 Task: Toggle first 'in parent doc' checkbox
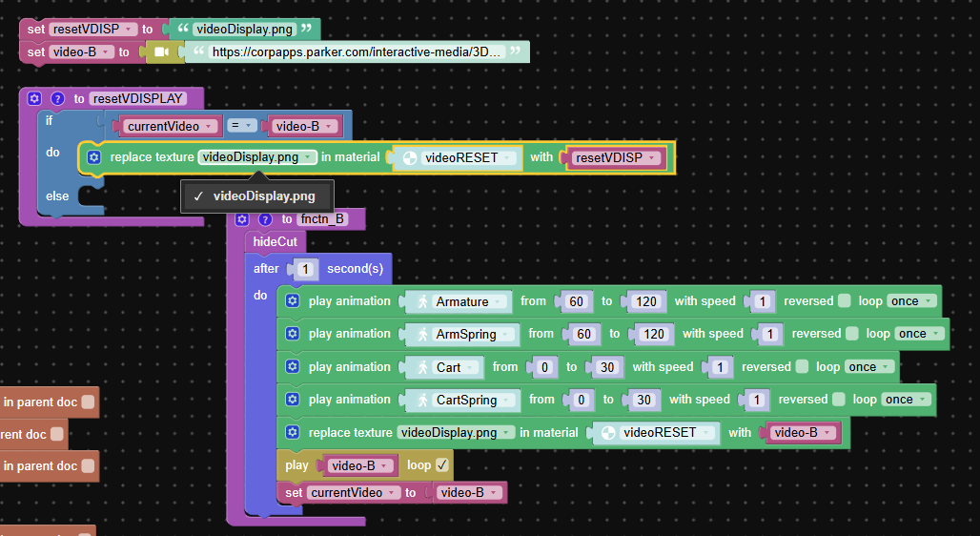click(x=88, y=402)
